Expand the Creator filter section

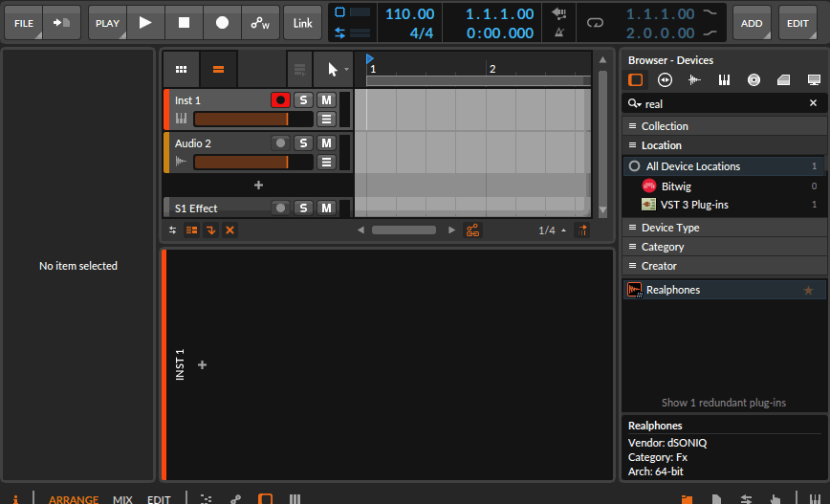click(x=724, y=266)
